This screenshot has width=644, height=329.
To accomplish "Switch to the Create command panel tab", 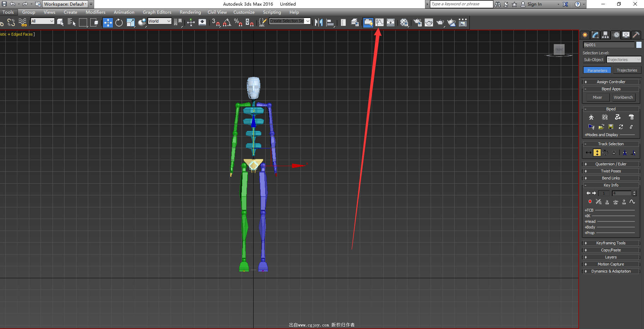I will pyautogui.click(x=585, y=35).
